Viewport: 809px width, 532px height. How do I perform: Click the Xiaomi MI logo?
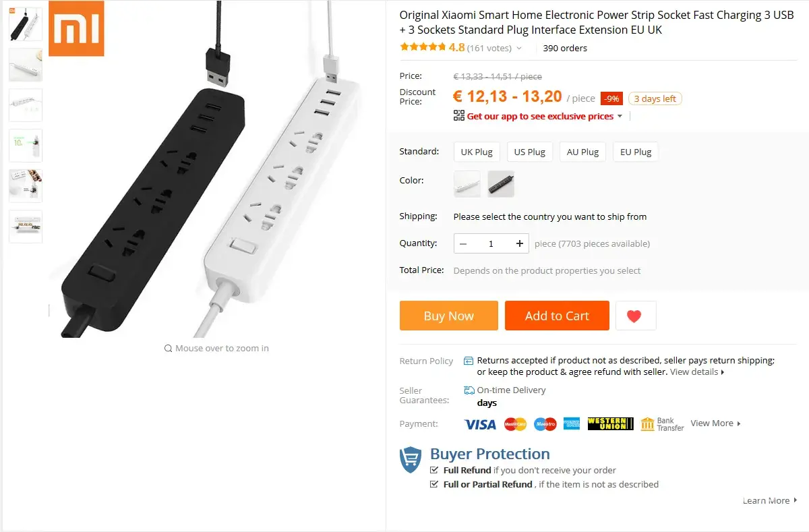pyautogui.click(x=76, y=28)
